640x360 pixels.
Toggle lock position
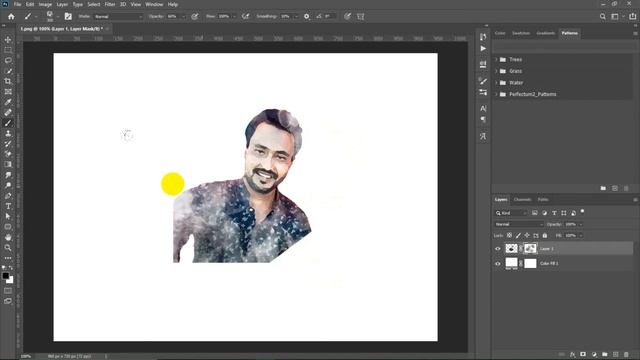click(527, 236)
